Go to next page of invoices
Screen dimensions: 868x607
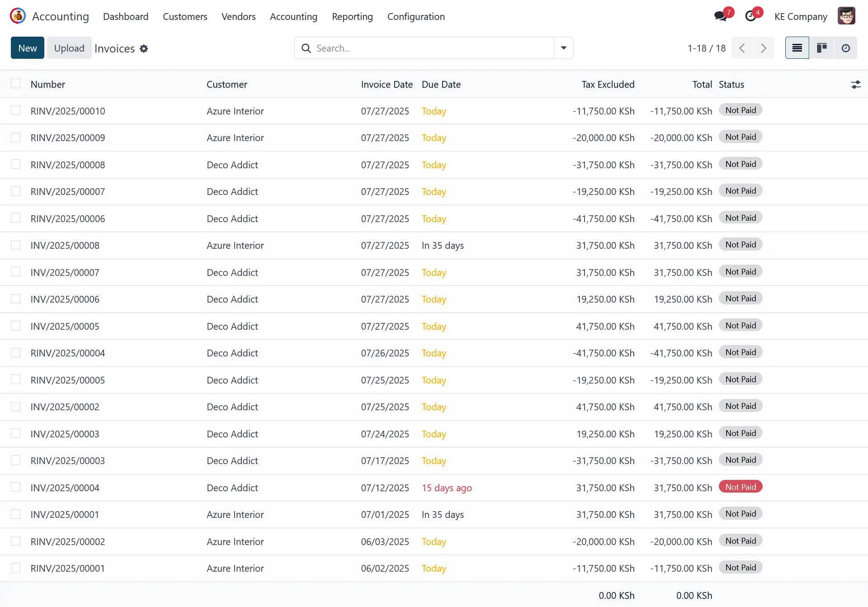[763, 48]
